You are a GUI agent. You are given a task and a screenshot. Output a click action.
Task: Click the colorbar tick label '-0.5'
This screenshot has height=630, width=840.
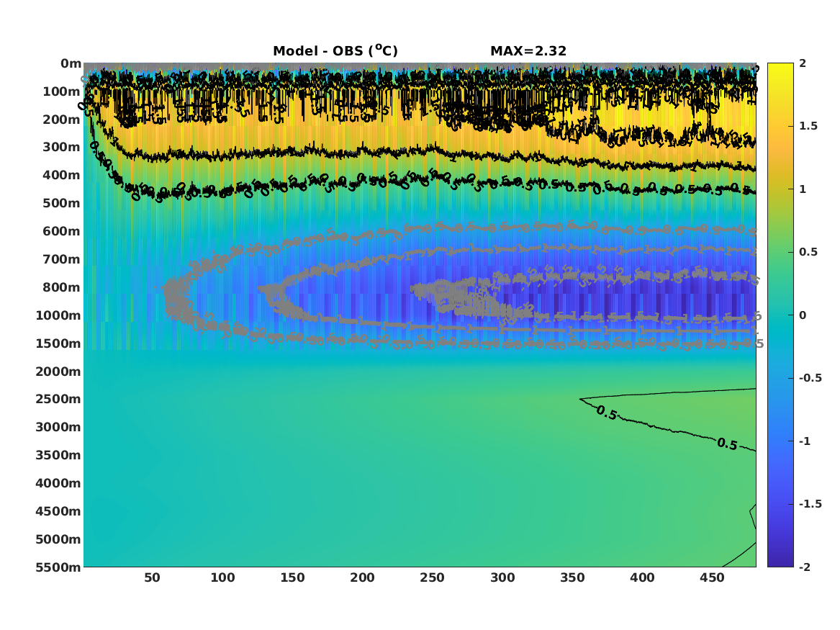[810, 378]
